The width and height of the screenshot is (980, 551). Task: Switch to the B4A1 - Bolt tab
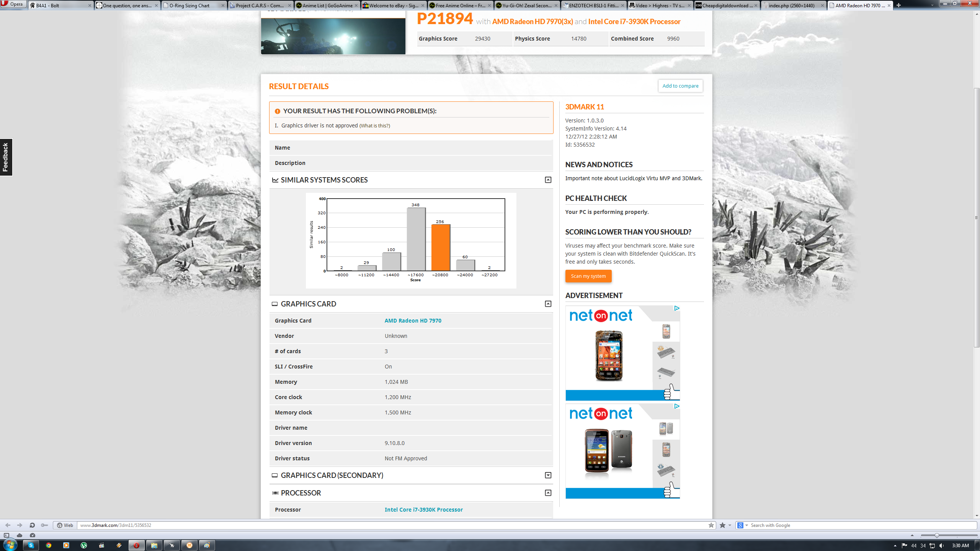pyautogui.click(x=60, y=5)
